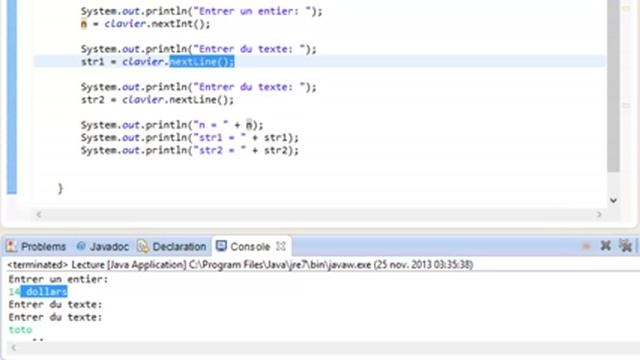
Task: Close the Console view with its X
Action: click(x=280, y=246)
